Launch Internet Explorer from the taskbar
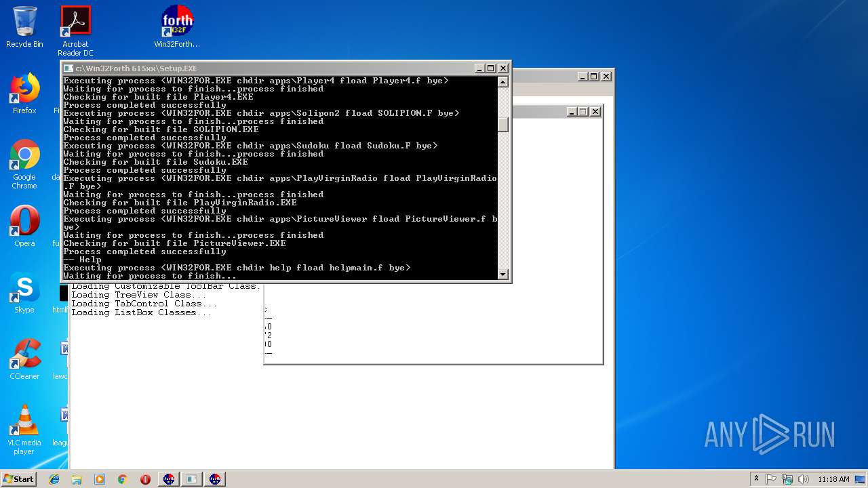Viewport: 868px width, 488px height. 54,479
